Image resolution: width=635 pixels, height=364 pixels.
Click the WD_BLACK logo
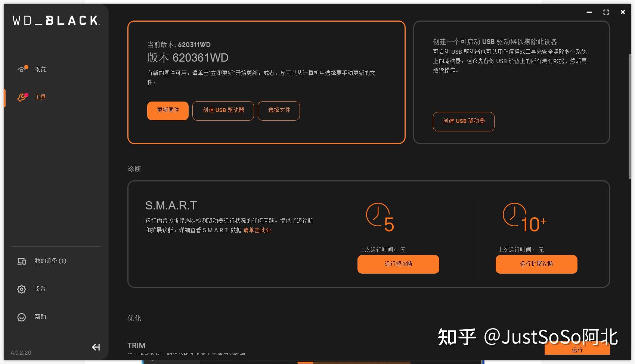point(56,20)
